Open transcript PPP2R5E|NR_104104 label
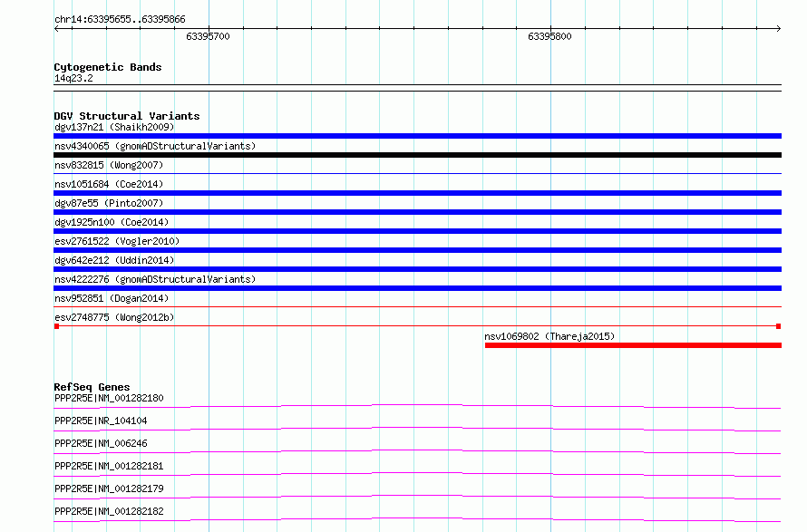Screen dimensions: 807x532 coord(101,421)
